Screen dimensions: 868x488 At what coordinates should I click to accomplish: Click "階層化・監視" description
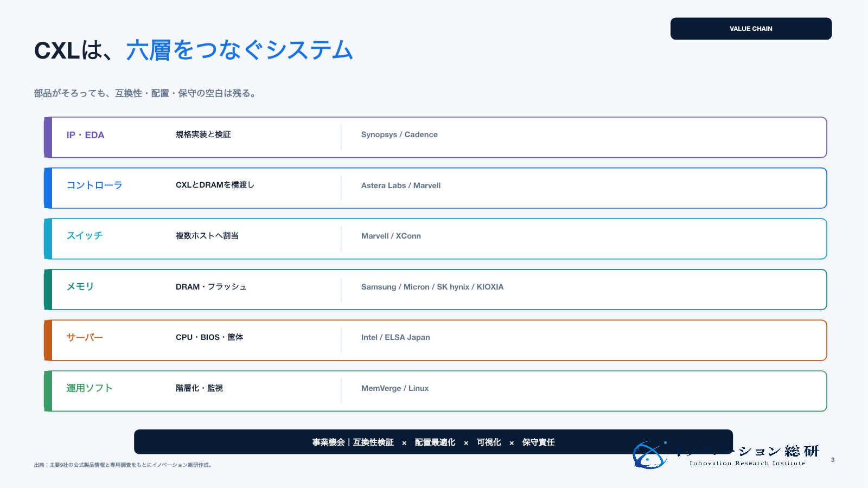(x=199, y=388)
